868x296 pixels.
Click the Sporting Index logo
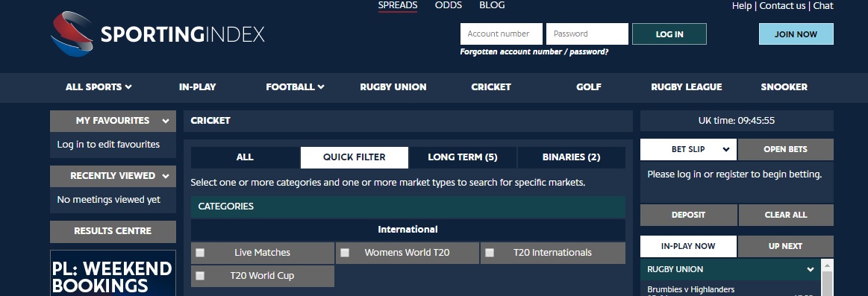[157, 34]
